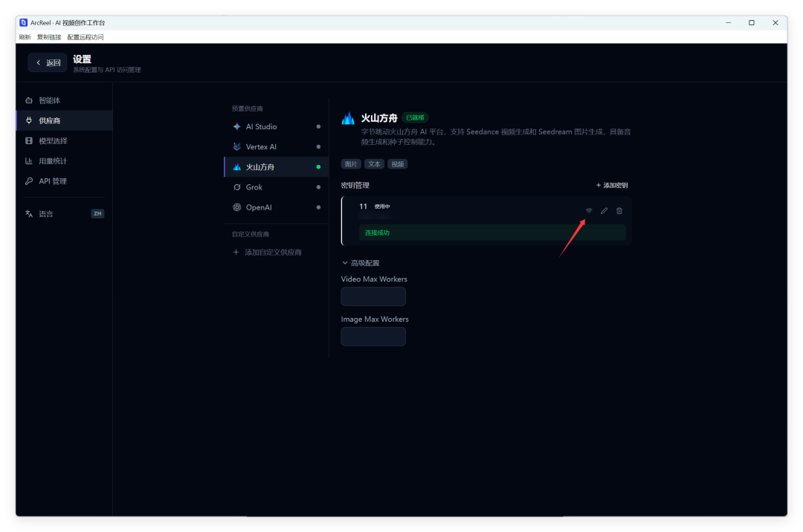Focus the Video Max Workers input

(x=373, y=296)
